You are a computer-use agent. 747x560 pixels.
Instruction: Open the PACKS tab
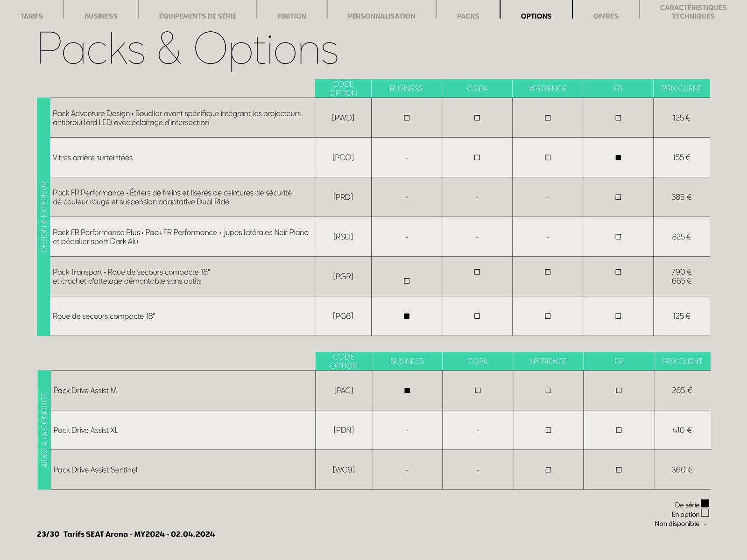(468, 16)
